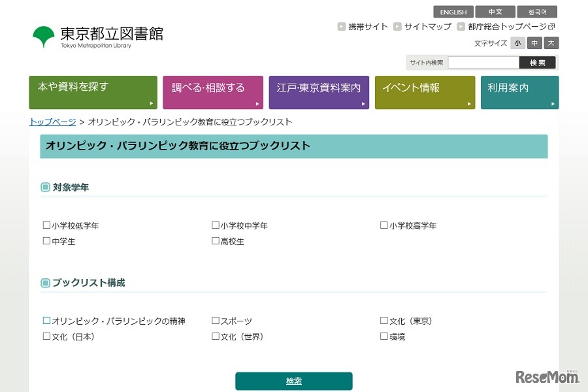Follow the トップページ breadcrumb link
This screenshot has height=392, width=588.
click(52, 122)
